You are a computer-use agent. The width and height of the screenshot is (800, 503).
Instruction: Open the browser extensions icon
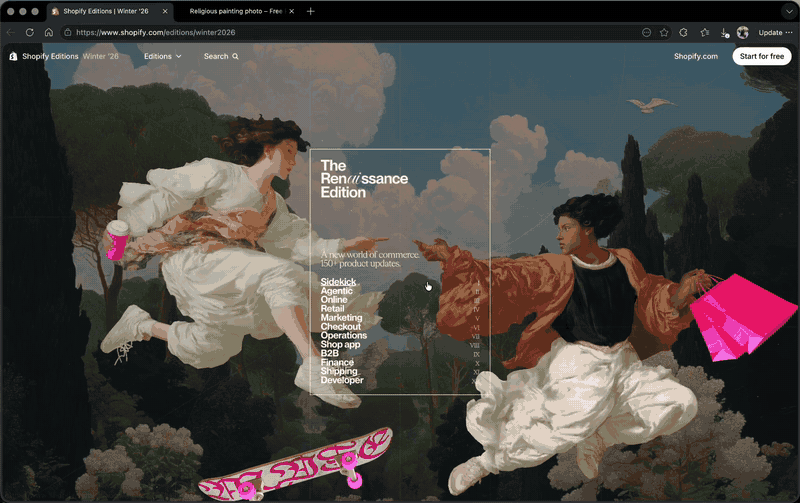684,32
